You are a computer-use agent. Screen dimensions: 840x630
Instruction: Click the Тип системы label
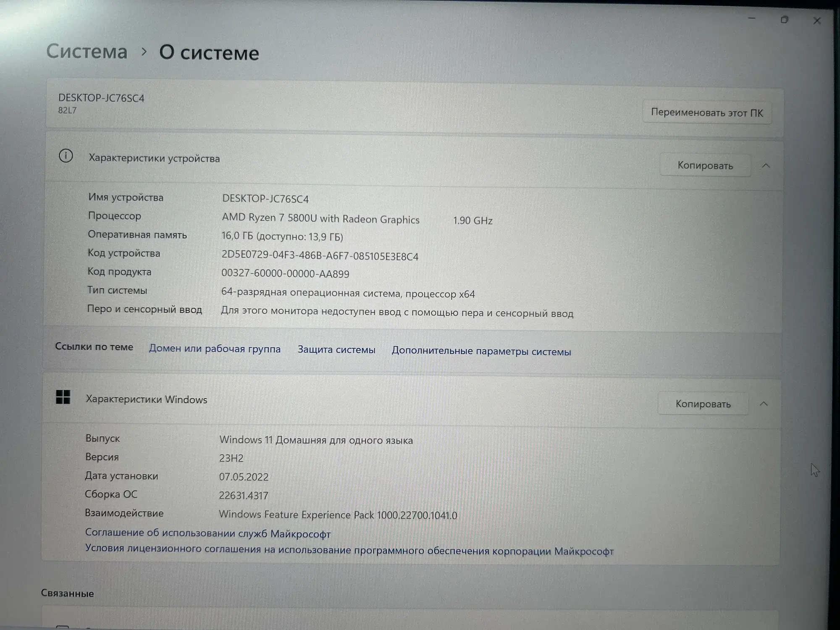coord(117,290)
